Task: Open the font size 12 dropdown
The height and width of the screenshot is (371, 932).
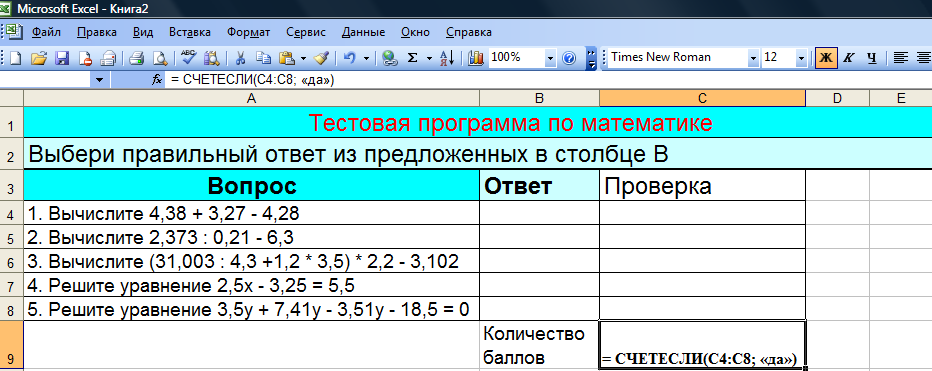Action: click(x=801, y=58)
